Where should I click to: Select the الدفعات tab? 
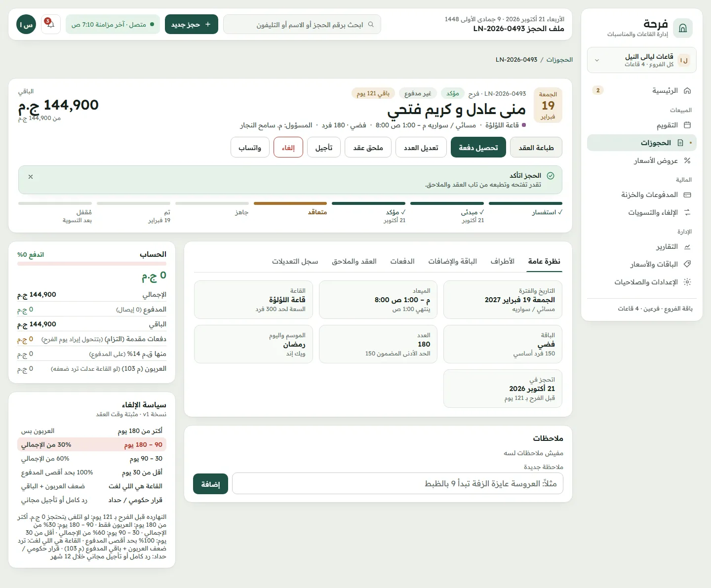click(x=402, y=261)
